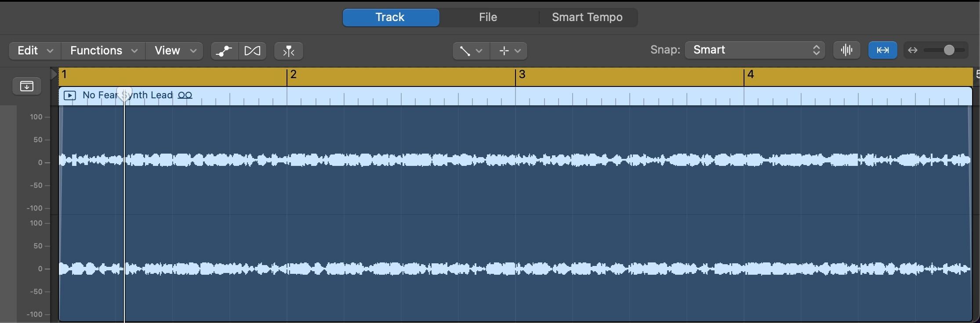Viewport: 980px width, 323px height.
Task: Click the horizontal zoom slider knob
Action: (949, 50)
